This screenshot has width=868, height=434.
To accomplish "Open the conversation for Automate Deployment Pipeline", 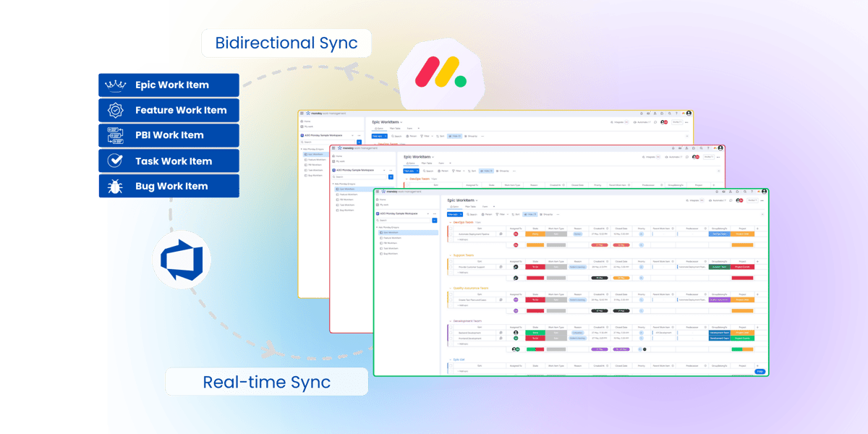I will tap(501, 234).
